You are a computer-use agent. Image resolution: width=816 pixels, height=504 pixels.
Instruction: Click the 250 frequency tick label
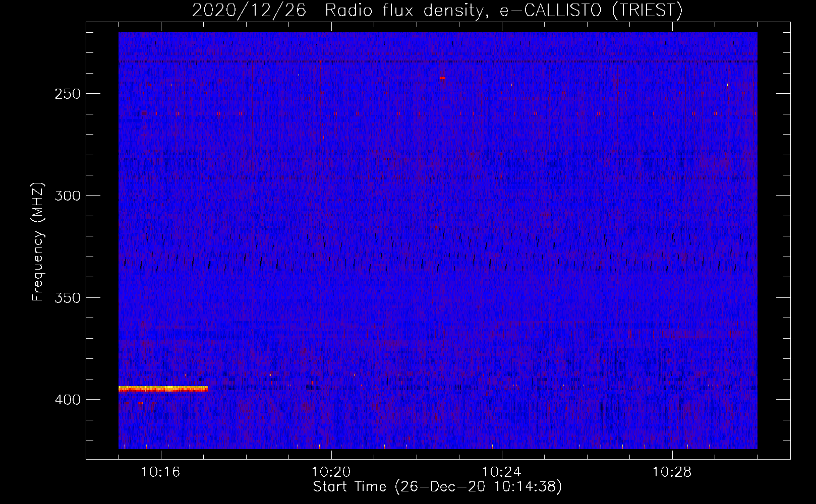point(68,94)
